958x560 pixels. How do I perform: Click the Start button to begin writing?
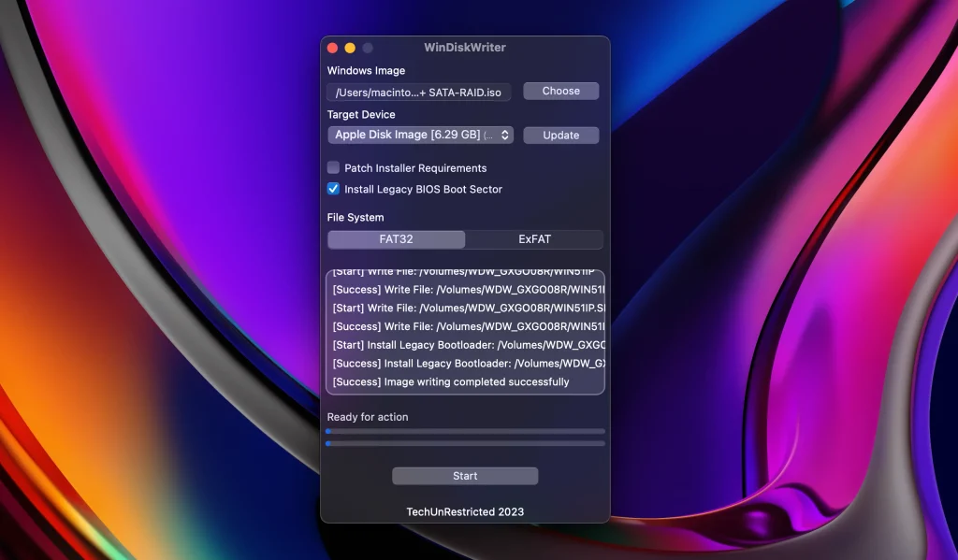coord(464,475)
